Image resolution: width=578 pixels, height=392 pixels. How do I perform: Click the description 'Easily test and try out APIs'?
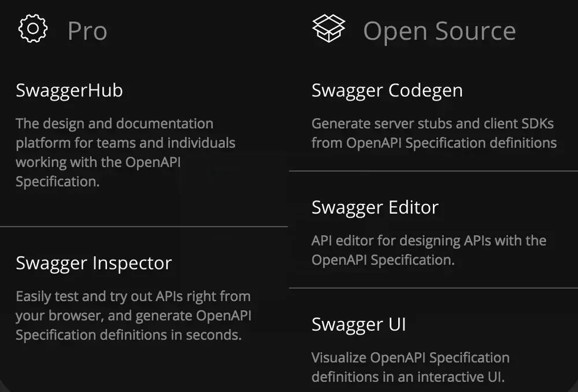tap(134, 316)
